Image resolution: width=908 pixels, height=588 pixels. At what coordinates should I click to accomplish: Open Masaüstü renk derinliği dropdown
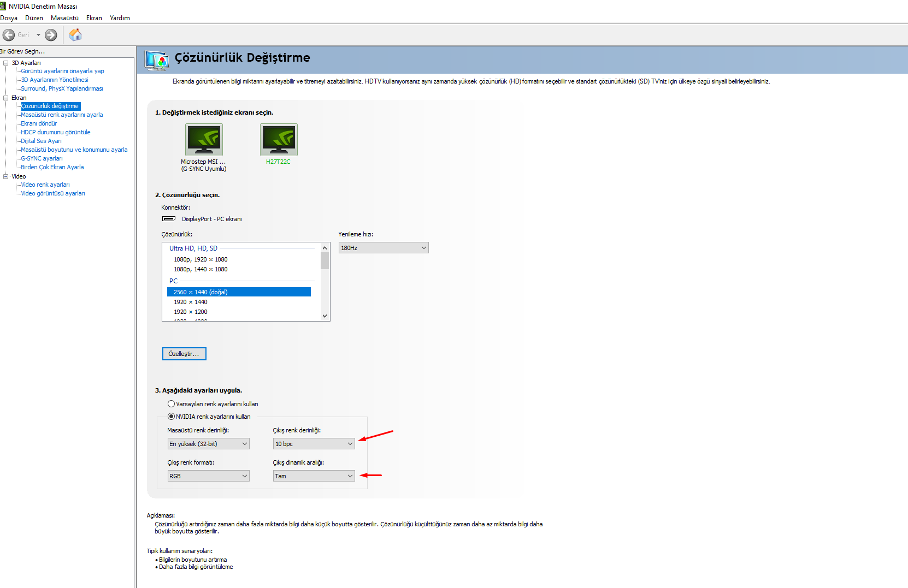(209, 444)
